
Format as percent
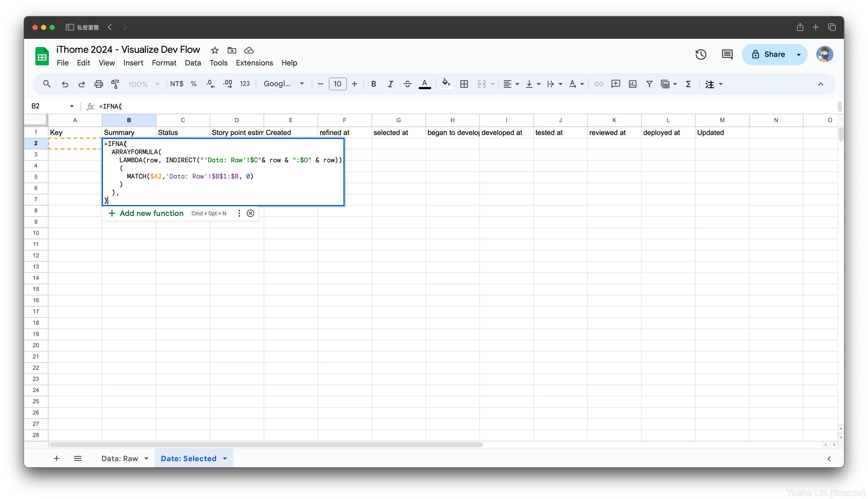[194, 84]
